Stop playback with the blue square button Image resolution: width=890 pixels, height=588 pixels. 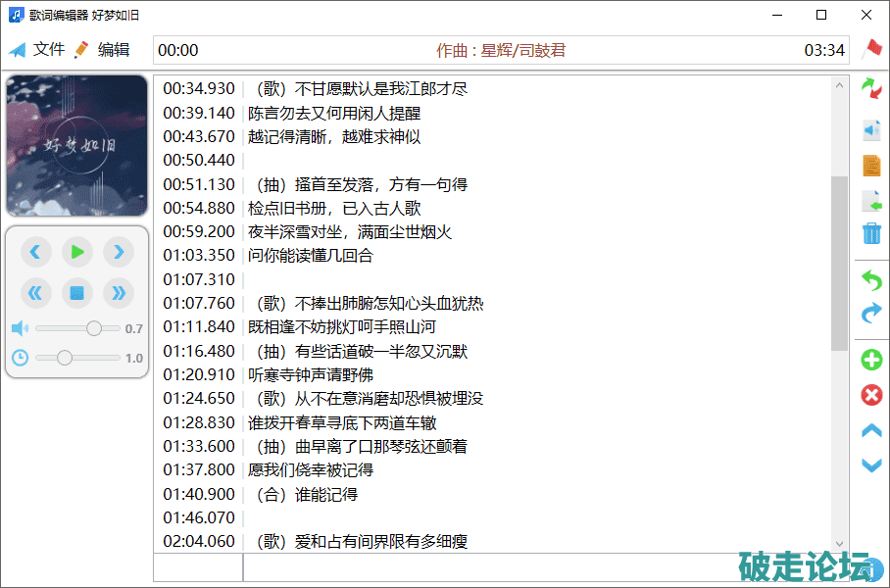[x=77, y=292]
